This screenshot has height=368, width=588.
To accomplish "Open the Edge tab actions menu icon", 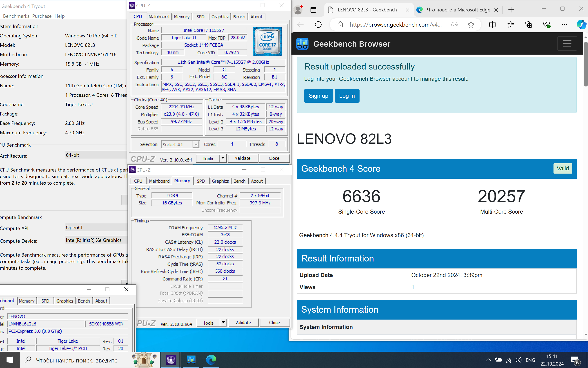I will (313, 10).
